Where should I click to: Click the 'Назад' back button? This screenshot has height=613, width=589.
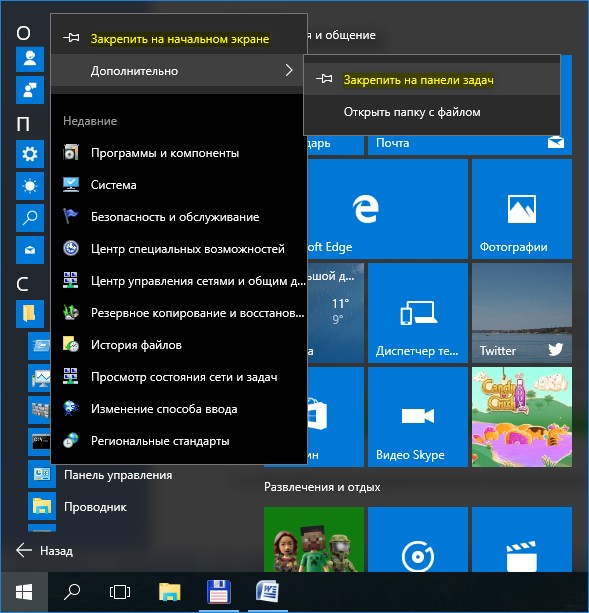click(44, 551)
